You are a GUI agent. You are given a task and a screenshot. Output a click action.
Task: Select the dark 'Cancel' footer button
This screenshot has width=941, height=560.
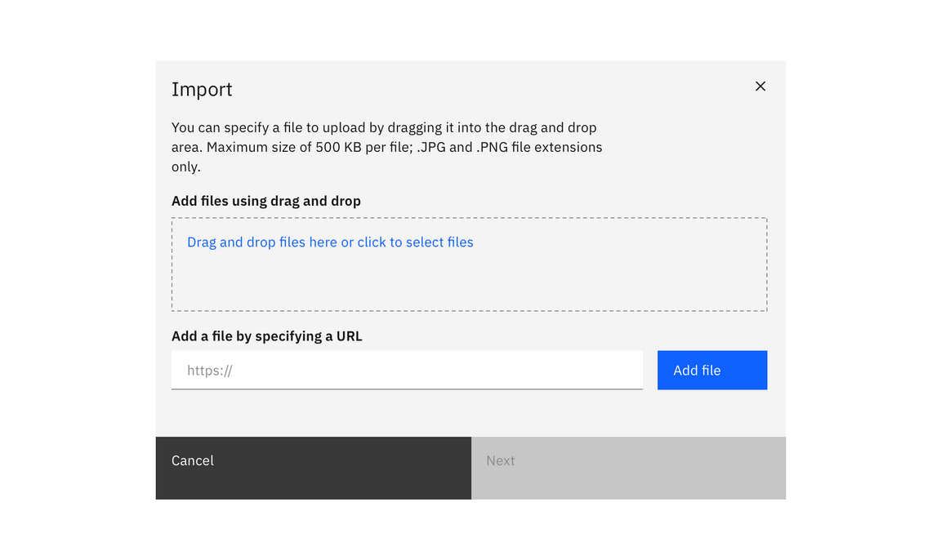click(313, 468)
